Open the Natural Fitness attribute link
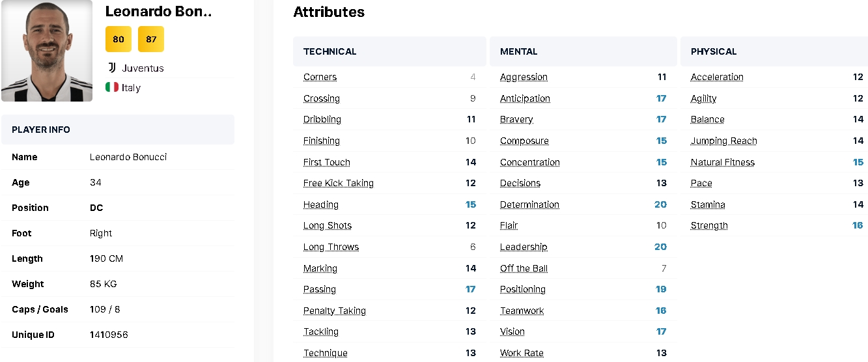 [x=722, y=162]
